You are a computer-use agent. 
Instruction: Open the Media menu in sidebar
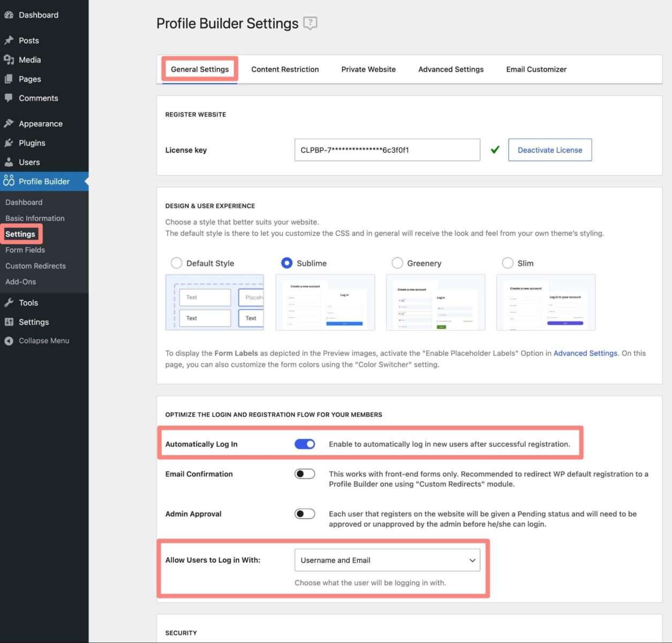pos(30,59)
